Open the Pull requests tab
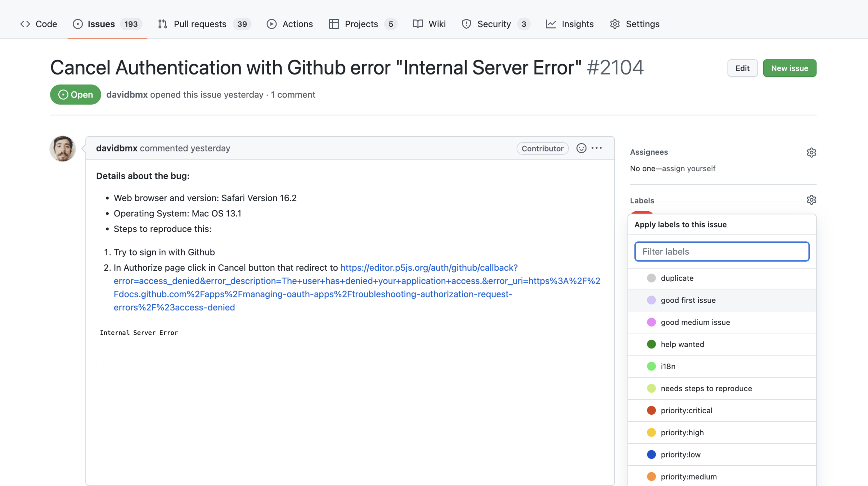Screen dimensions: 868x486 point(200,24)
